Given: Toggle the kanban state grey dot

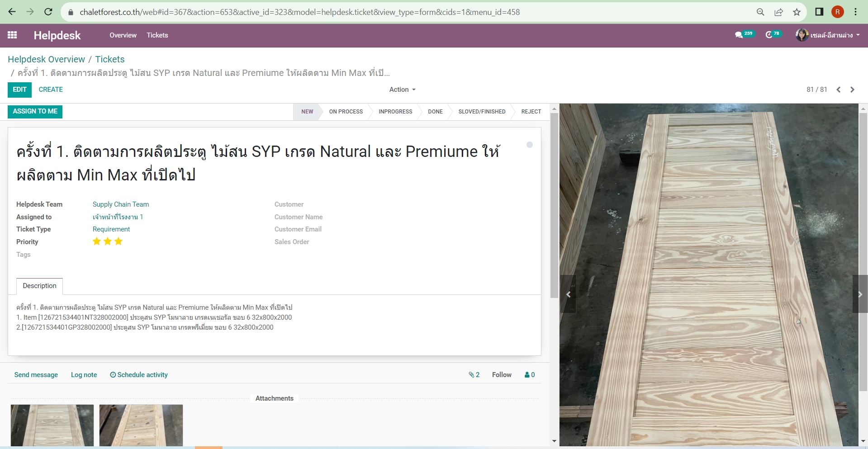Looking at the screenshot, I should coord(529,145).
